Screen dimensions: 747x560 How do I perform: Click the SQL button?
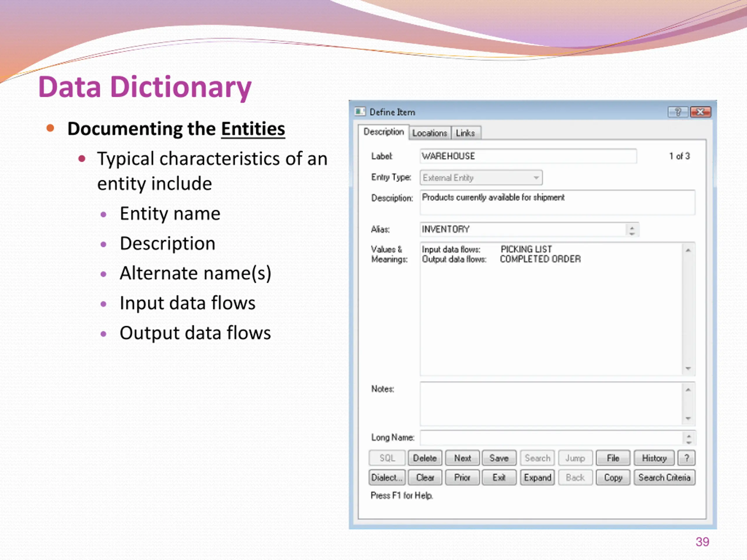click(387, 458)
